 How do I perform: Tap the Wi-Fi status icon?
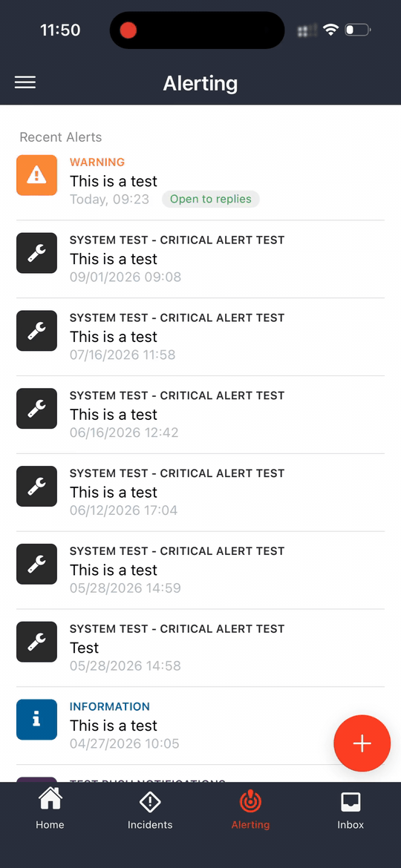pyautogui.click(x=330, y=30)
